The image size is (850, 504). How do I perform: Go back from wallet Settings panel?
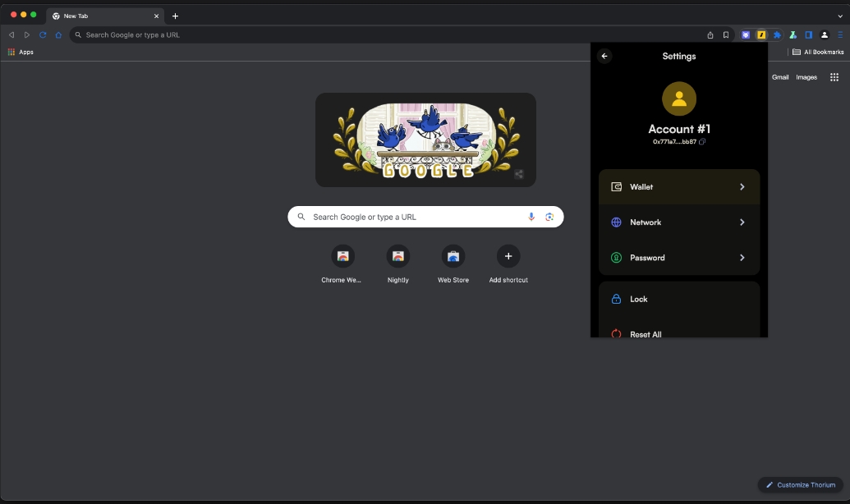[x=604, y=56]
